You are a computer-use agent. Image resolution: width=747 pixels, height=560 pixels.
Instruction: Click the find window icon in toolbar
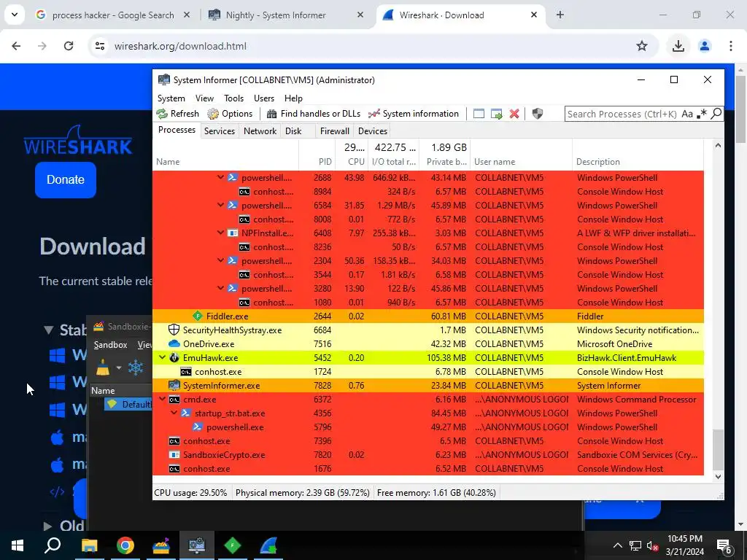coord(479,114)
